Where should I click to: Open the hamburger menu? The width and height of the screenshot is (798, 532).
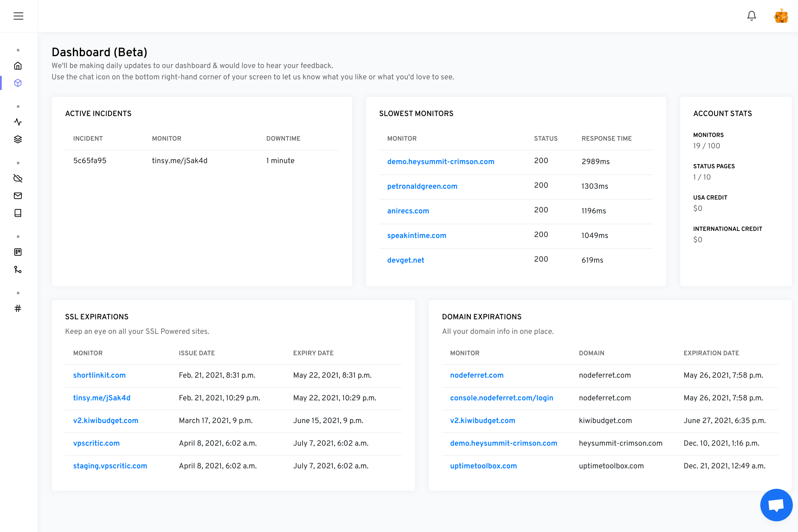coord(18,16)
